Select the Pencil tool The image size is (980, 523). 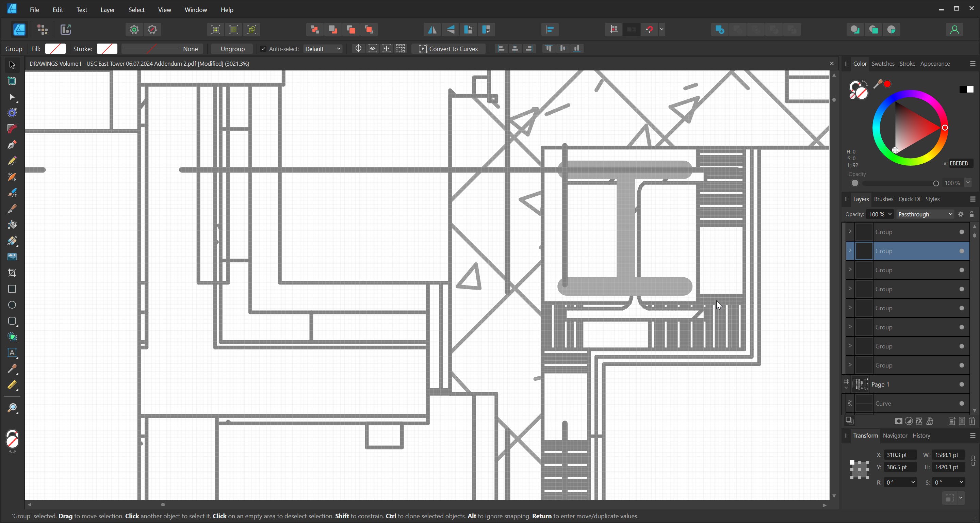coord(12,161)
